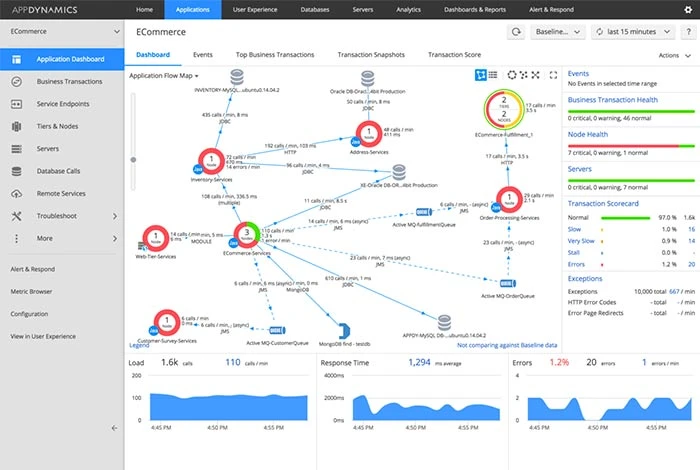Screen dimensions: 700x470
Task: Select the Order-Processing-Services node
Action: coord(509,200)
